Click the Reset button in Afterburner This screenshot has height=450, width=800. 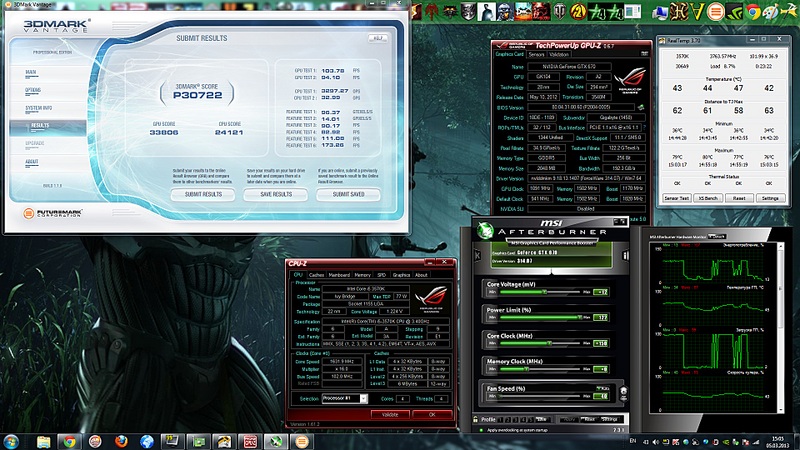(x=590, y=419)
